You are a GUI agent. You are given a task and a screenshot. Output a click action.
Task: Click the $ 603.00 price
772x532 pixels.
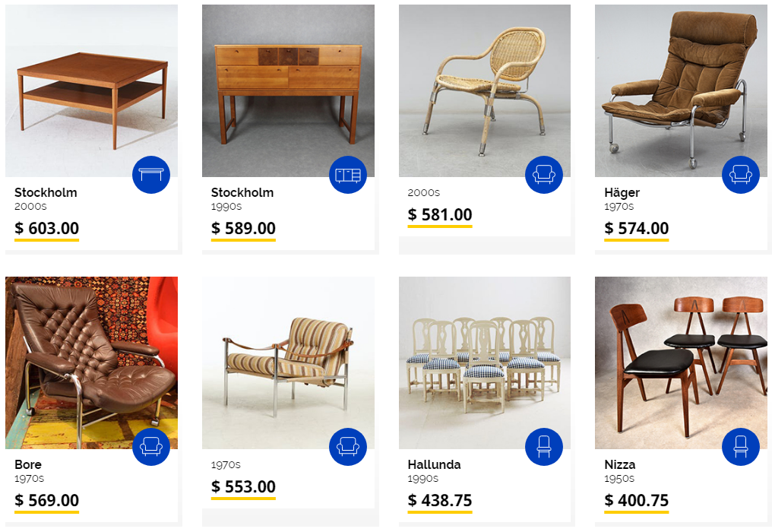(x=47, y=229)
